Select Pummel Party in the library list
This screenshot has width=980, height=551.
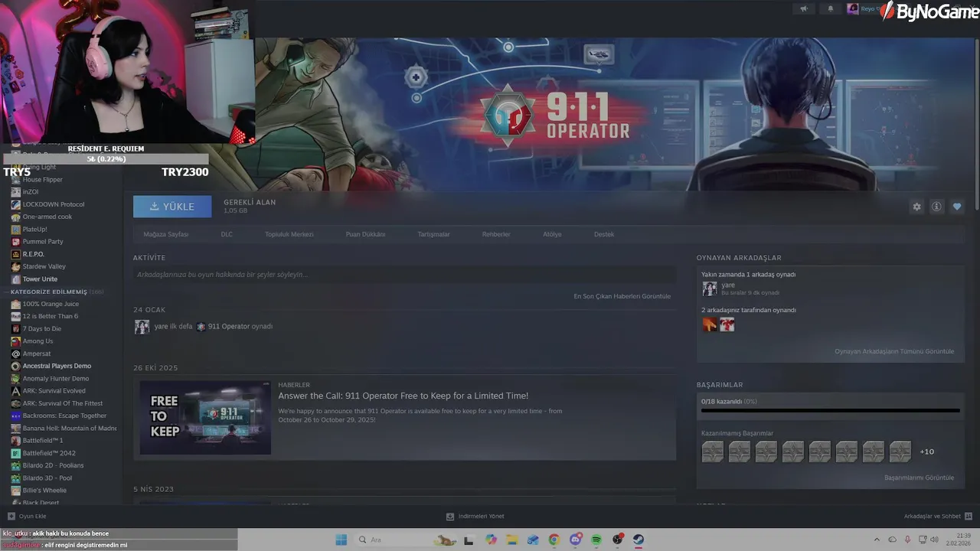(x=43, y=242)
